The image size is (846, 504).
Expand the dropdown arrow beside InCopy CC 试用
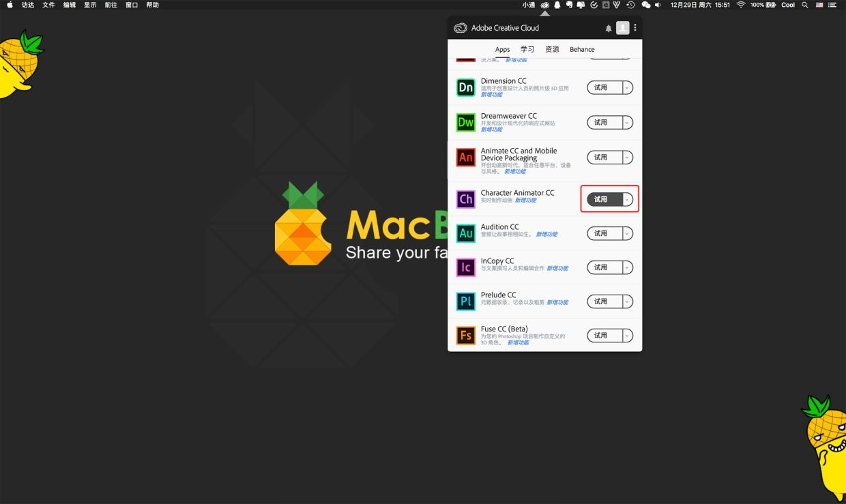(628, 267)
